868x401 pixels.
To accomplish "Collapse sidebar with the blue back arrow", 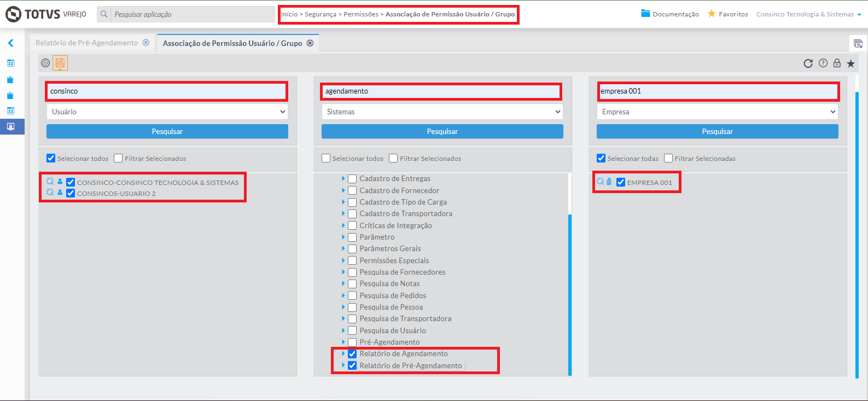I will point(10,43).
